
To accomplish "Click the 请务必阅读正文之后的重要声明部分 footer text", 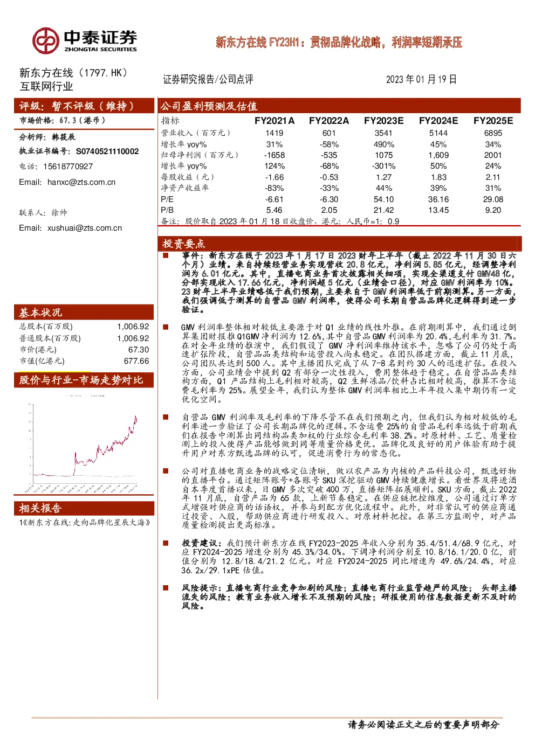I will tap(423, 725).
